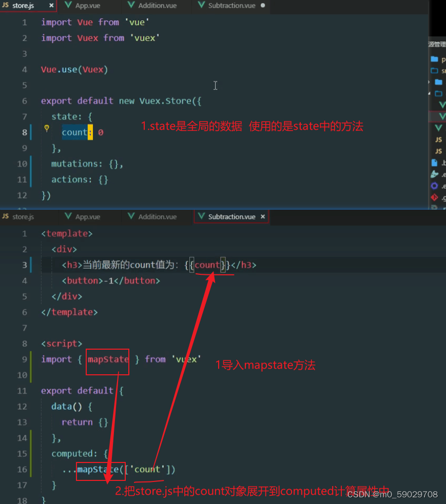The height and width of the screenshot is (504, 446).
Task: Click 'computed: {' in Subtraction.vue
Action: click(x=80, y=454)
